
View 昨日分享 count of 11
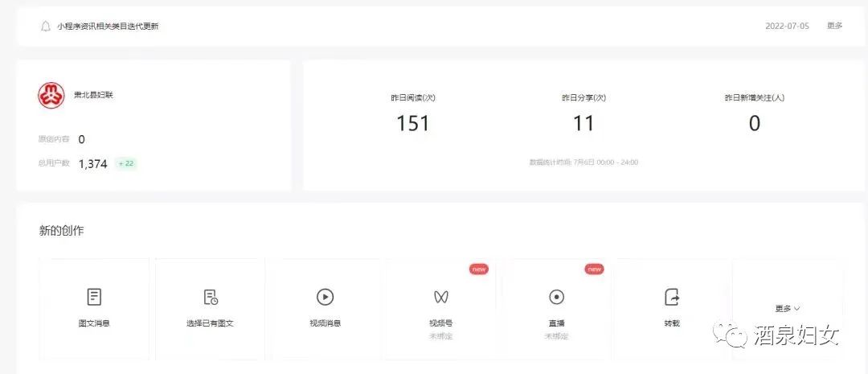[x=583, y=123]
